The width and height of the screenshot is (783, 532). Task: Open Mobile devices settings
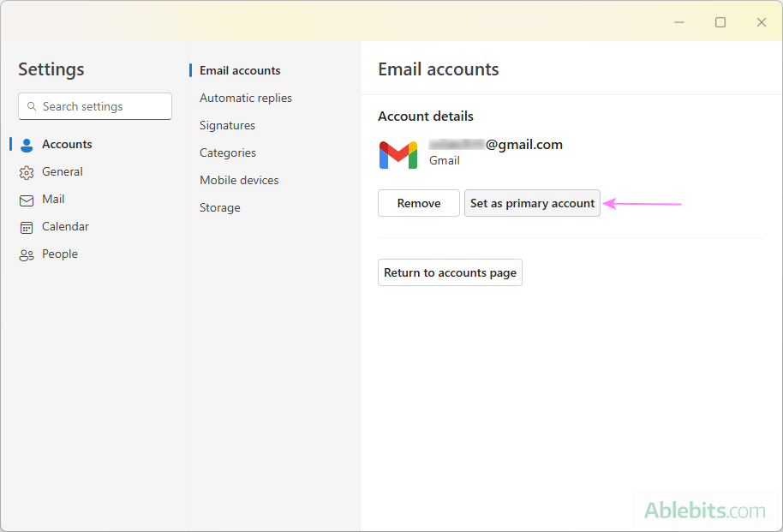pos(239,180)
